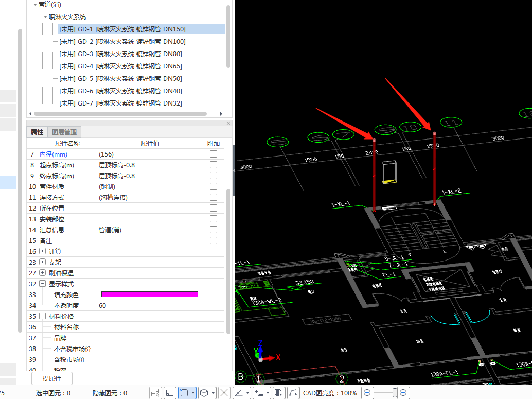Expand the 支架 property group
This screenshot has width=532, height=399.
(x=42, y=262)
